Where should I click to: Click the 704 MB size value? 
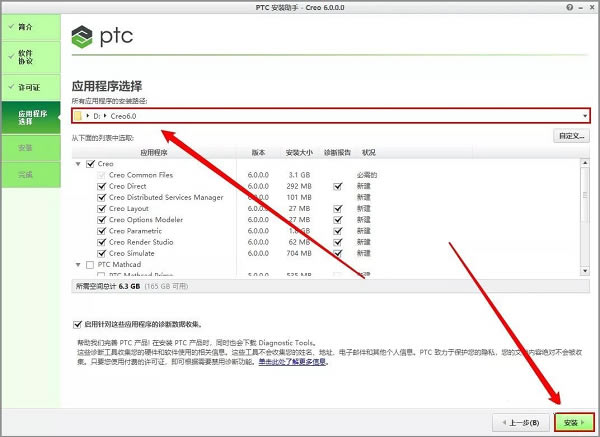click(x=299, y=253)
